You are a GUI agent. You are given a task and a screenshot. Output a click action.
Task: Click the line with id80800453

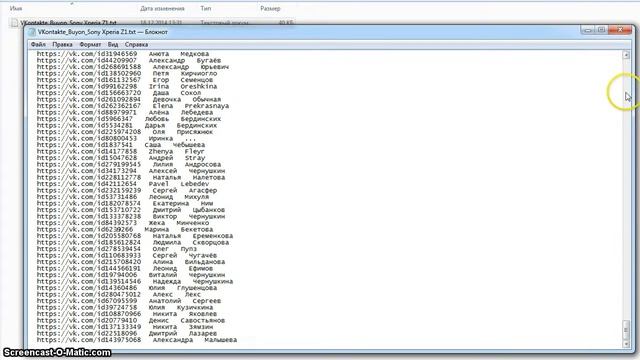click(x=117, y=138)
